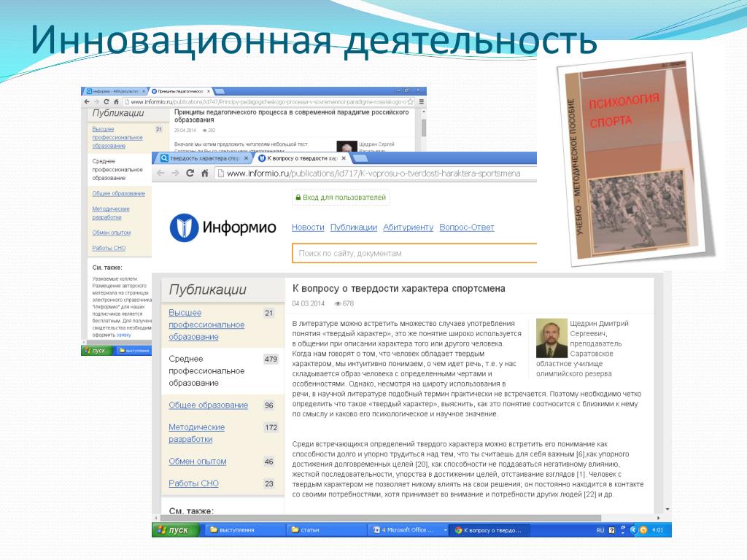Image resolution: width=747 pixels, height=560 pixels.
Task: Open 'Работы СНО' in the rear browser sidebar
Action: (109, 248)
